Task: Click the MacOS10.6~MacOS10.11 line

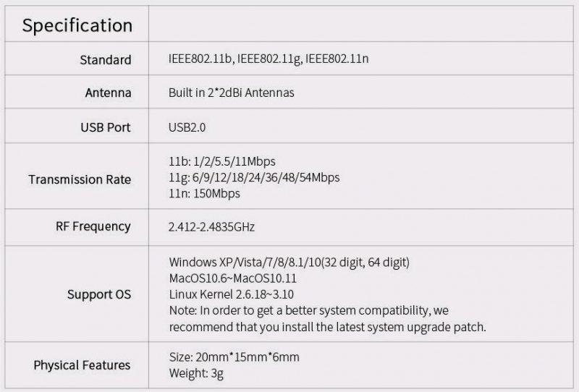Action: click(x=232, y=278)
